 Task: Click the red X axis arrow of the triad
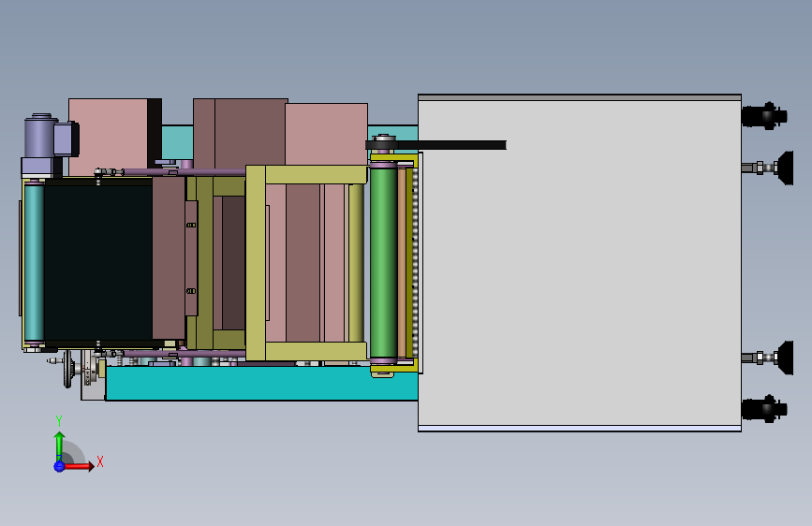80,466
